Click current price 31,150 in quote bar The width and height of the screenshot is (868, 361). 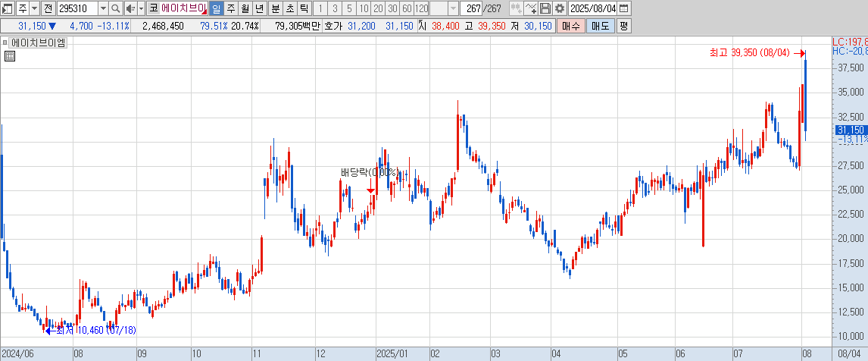[x=32, y=26]
